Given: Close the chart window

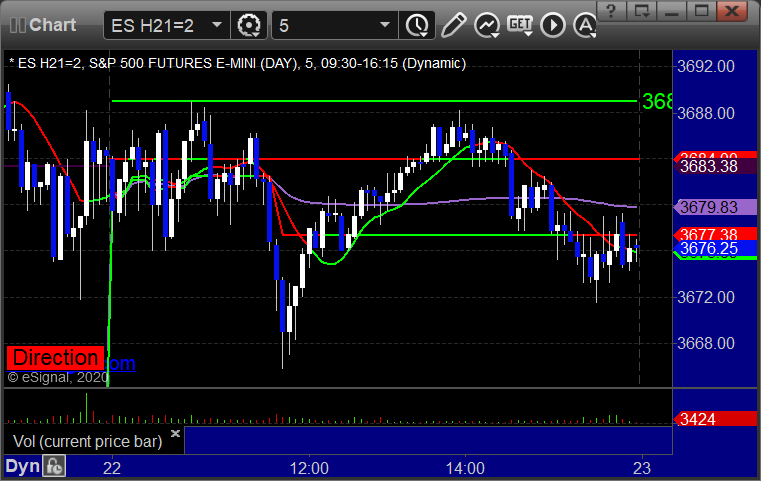Looking at the screenshot, I should tap(732, 11).
